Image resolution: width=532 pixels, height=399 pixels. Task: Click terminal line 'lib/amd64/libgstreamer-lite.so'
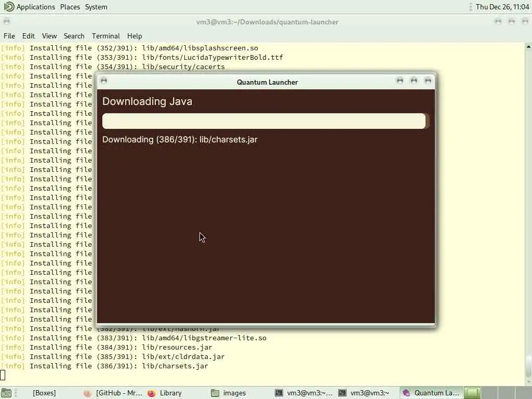click(204, 338)
